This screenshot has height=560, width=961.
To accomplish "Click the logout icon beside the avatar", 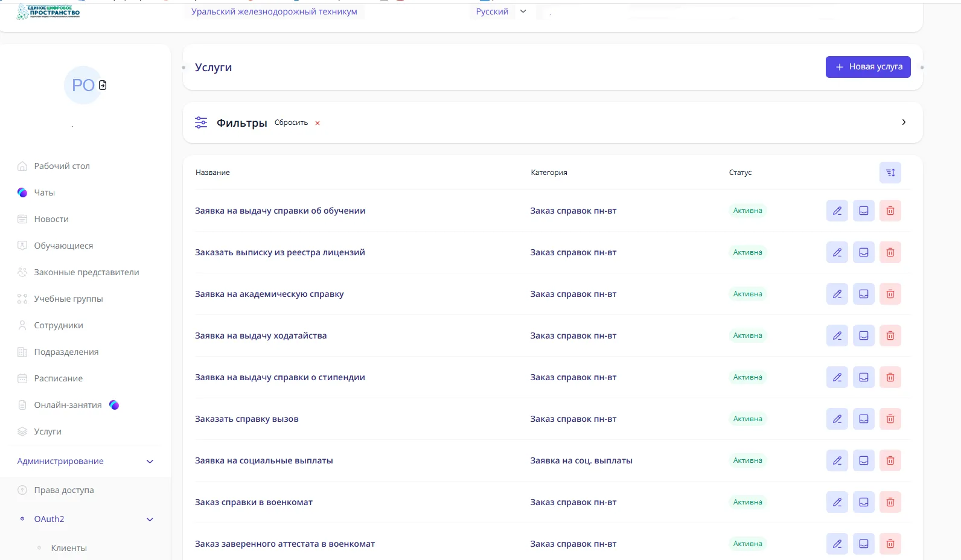I will 103,85.
